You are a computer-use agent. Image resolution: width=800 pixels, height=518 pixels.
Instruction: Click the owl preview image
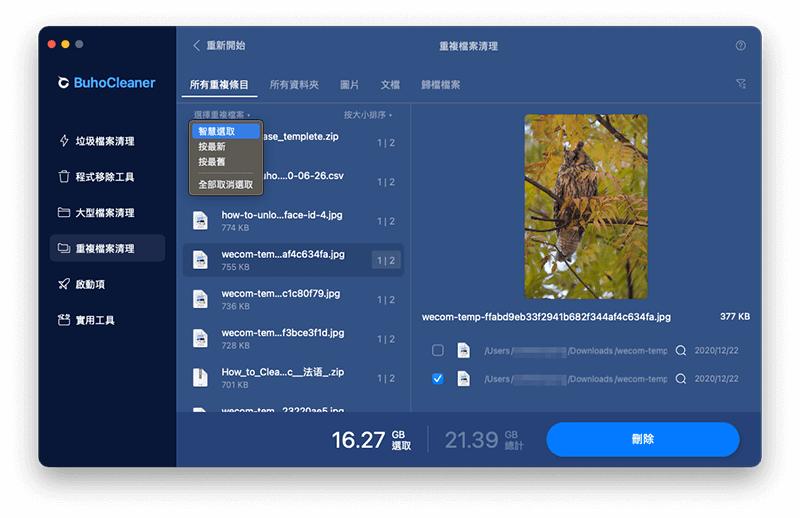tap(586, 207)
